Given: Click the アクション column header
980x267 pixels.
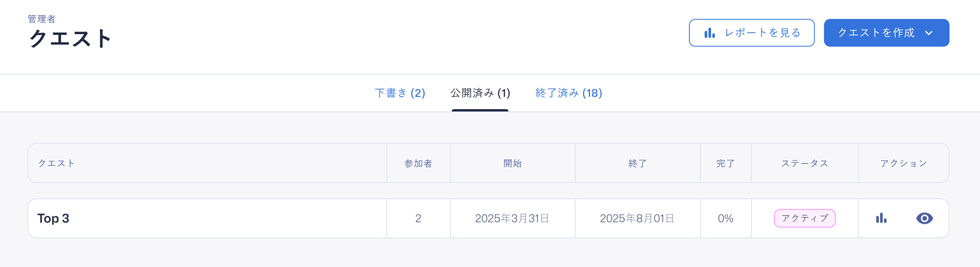Looking at the screenshot, I should click(904, 163).
